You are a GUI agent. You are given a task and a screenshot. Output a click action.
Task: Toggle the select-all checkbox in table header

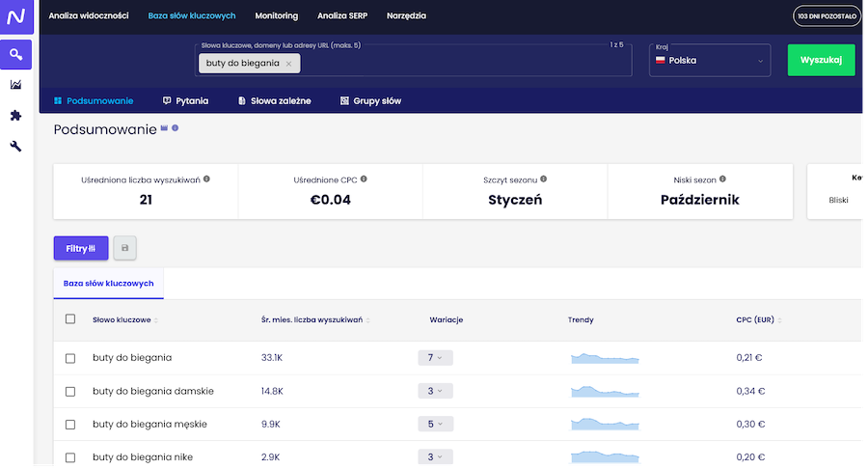[70, 319]
